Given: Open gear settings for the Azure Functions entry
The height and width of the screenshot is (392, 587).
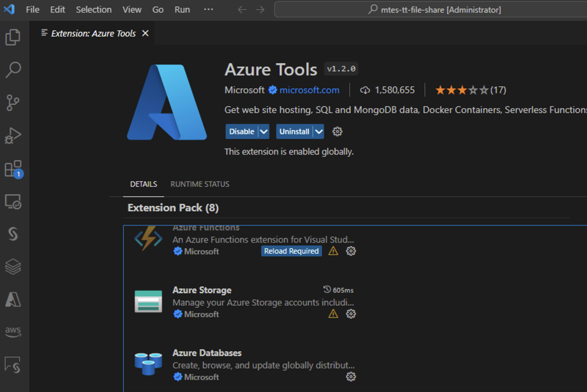Looking at the screenshot, I should click(350, 251).
